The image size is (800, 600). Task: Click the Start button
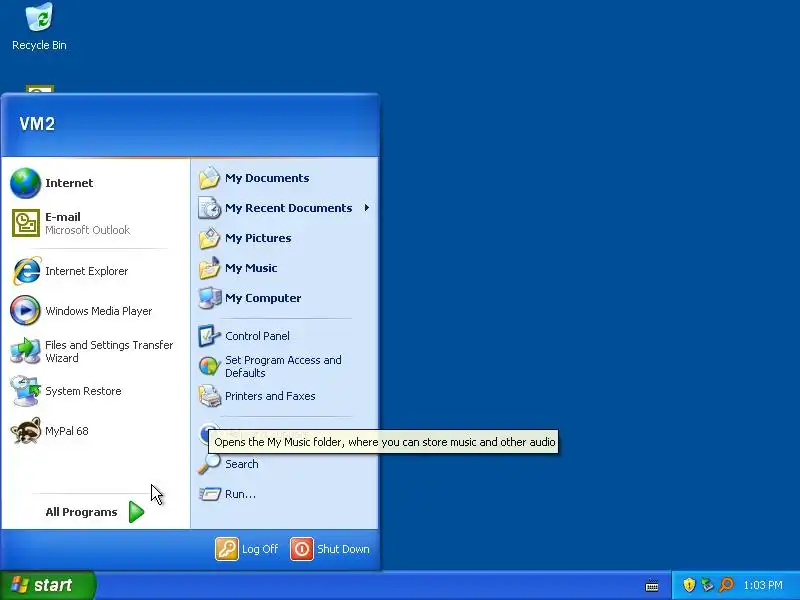47,585
